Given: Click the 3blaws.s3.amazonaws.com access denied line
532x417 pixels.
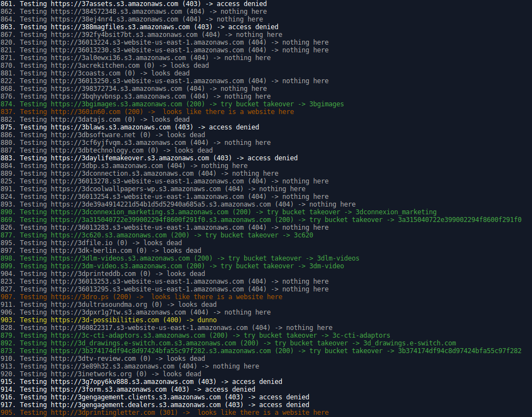Looking at the screenshot, I should 130,127.
